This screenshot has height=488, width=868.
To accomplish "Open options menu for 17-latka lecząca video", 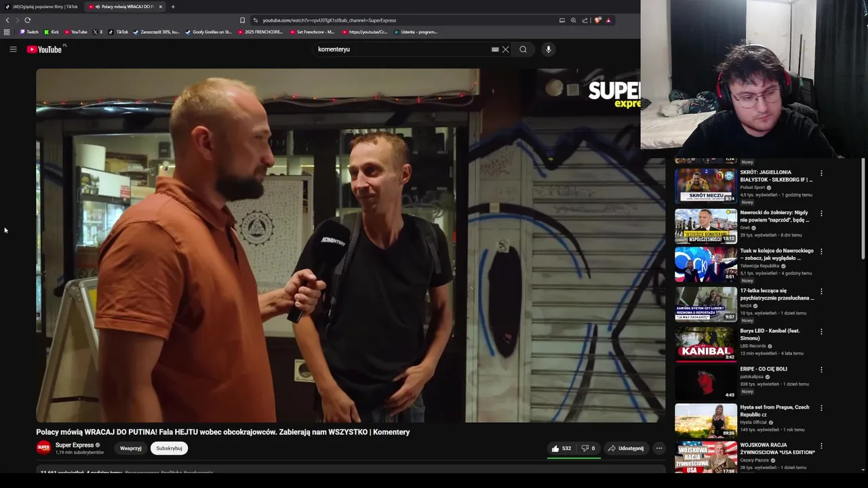I will coord(821,291).
